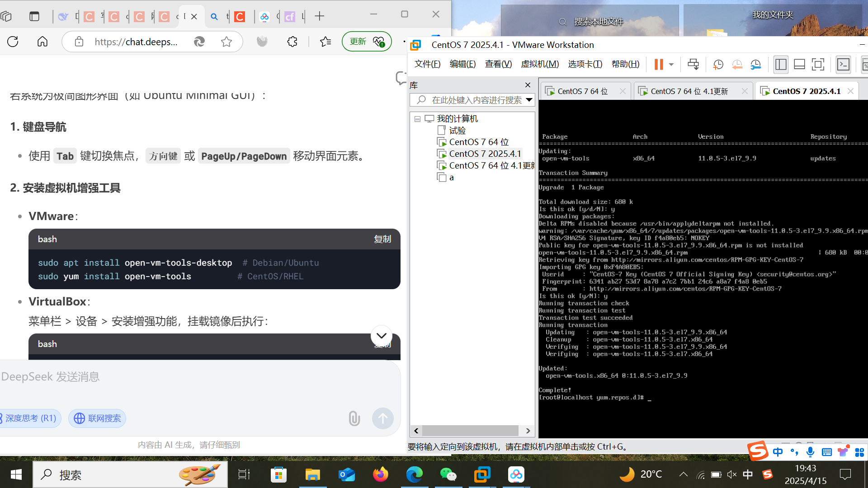Send Ctrl+Alt+Del to the VM
Image resolution: width=868 pixels, height=488 pixels.
click(693, 64)
